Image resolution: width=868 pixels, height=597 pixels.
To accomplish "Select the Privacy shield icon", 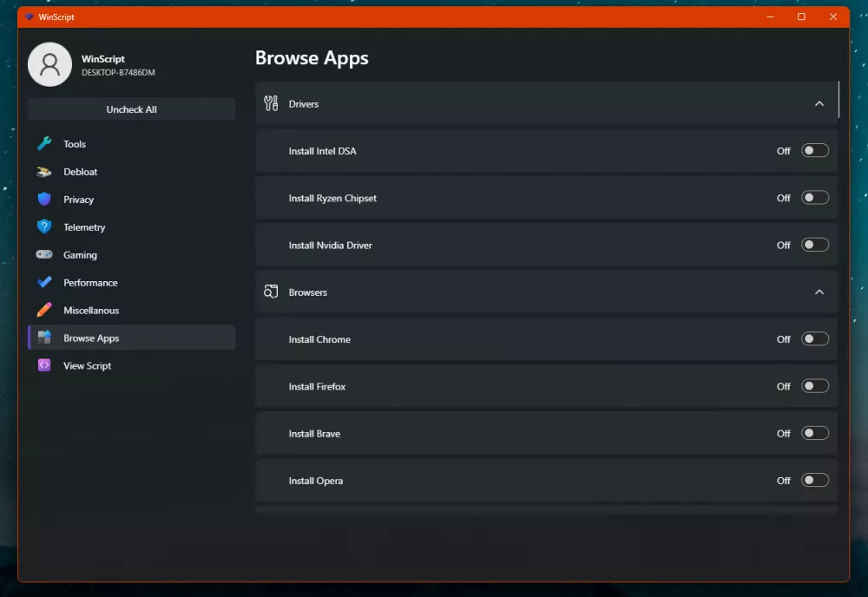I will click(44, 200).
